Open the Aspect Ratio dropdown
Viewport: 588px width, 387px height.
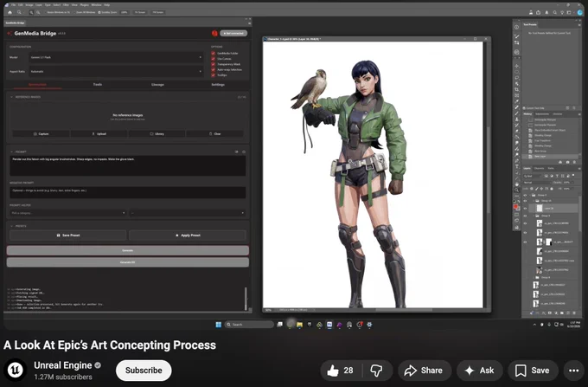[116, 71]
